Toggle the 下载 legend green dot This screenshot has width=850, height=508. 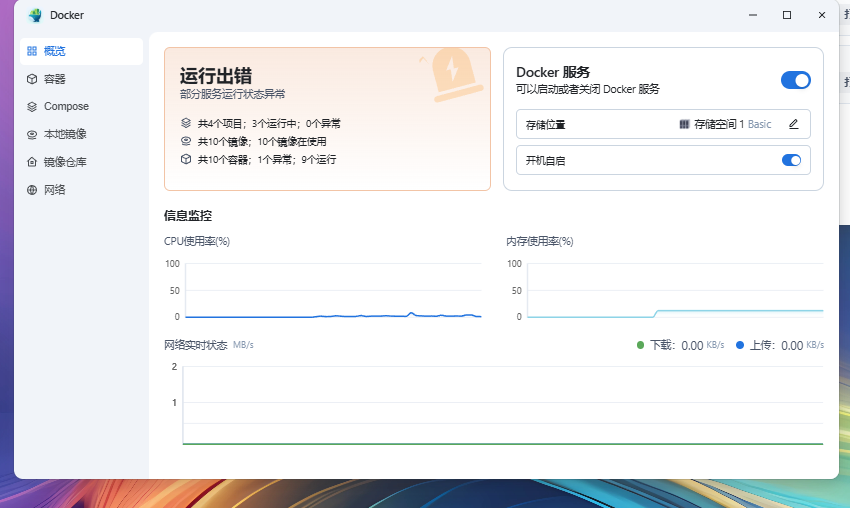click(641, 345)
